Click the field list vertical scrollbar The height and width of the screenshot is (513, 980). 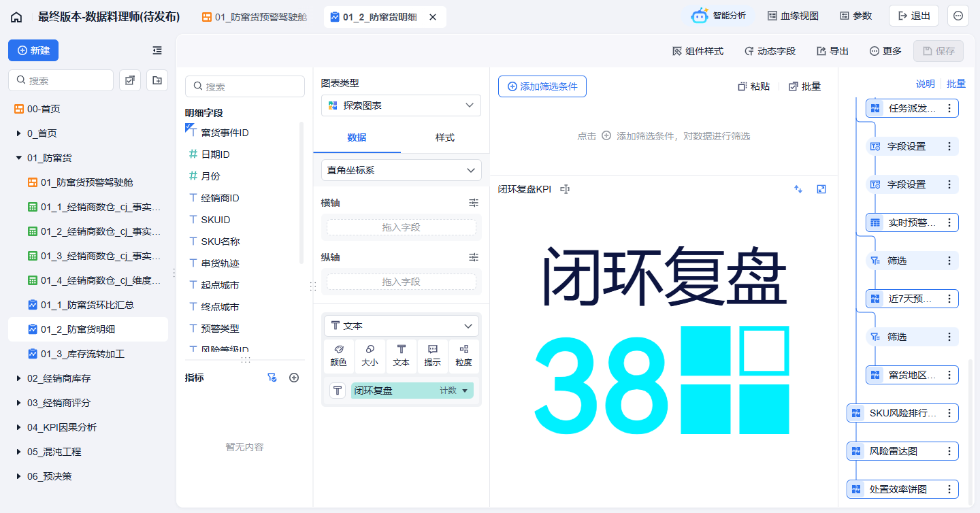301,193
